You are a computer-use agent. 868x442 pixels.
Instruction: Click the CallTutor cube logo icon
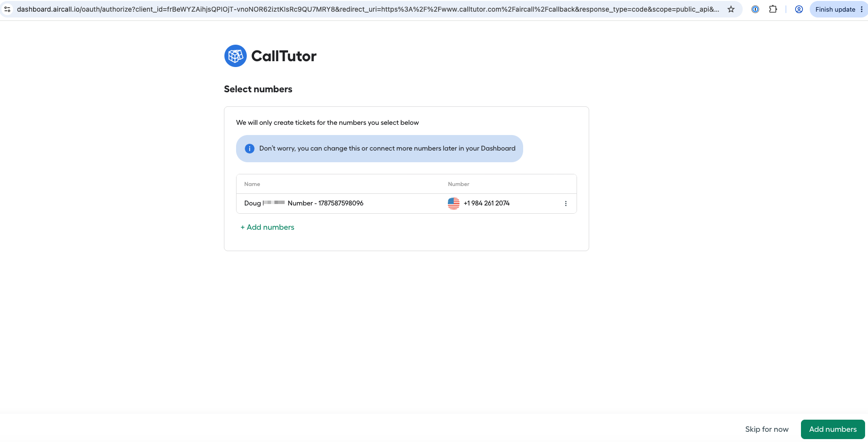tap(236, 56)
